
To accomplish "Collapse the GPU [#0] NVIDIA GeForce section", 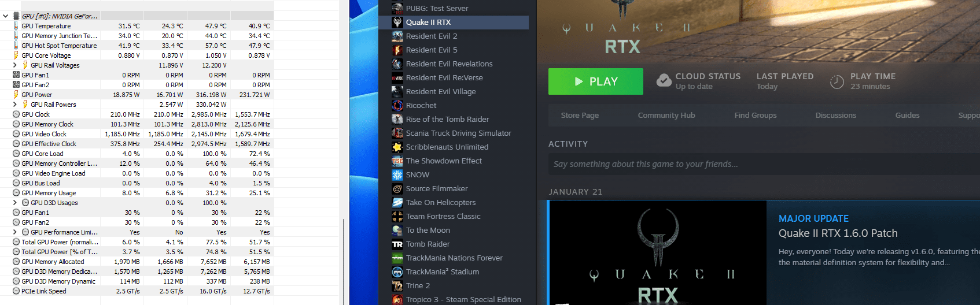I will pyautogui.click(x=6, y=16).
